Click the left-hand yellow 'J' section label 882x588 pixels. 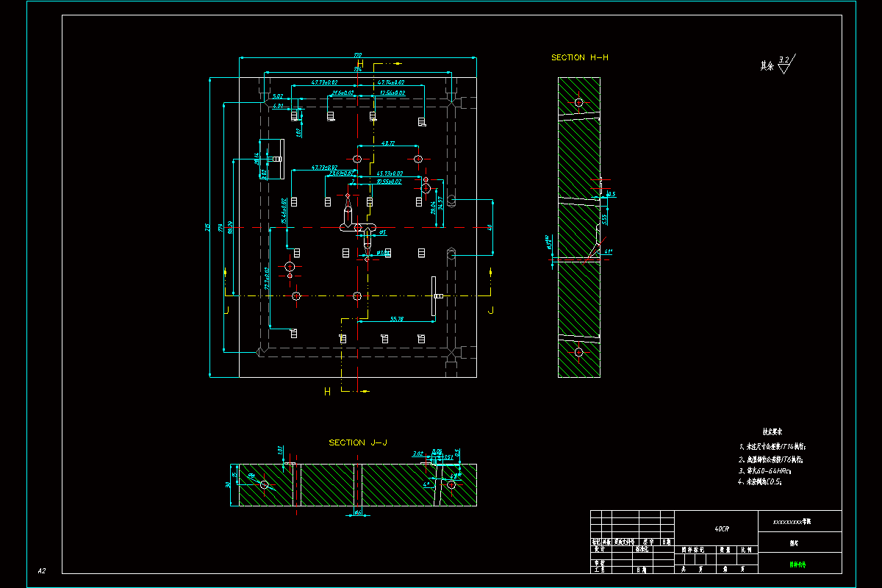(x=227, y=310)
